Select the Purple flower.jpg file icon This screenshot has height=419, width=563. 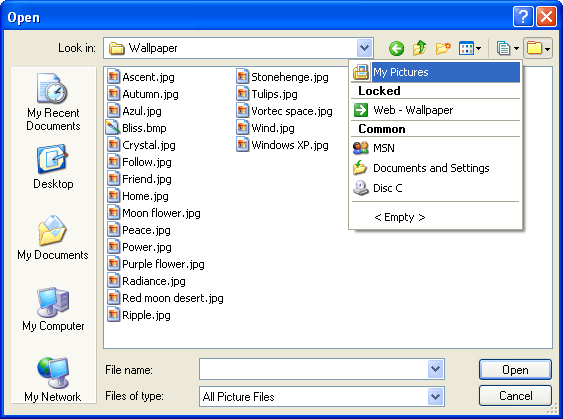click(113, 264)
